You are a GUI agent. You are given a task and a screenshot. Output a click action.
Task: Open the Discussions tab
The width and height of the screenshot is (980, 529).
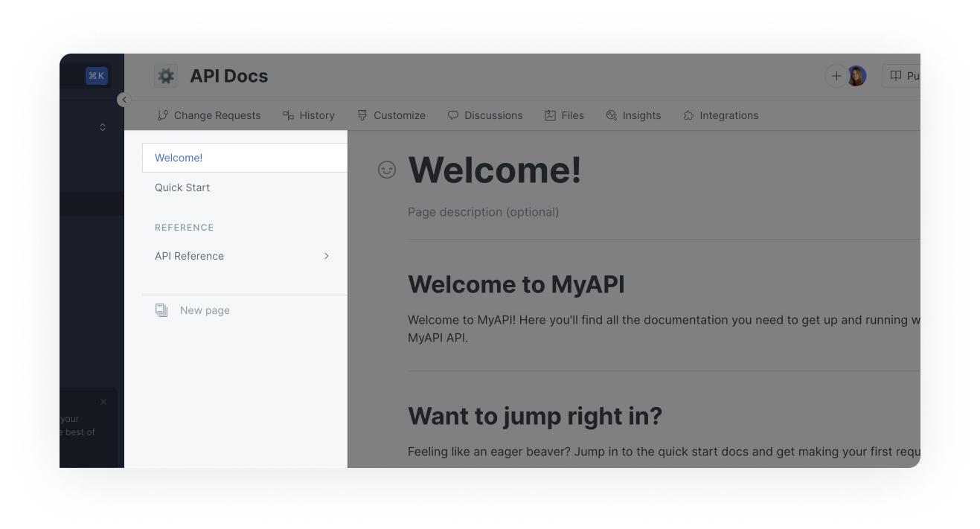point(485,115)
